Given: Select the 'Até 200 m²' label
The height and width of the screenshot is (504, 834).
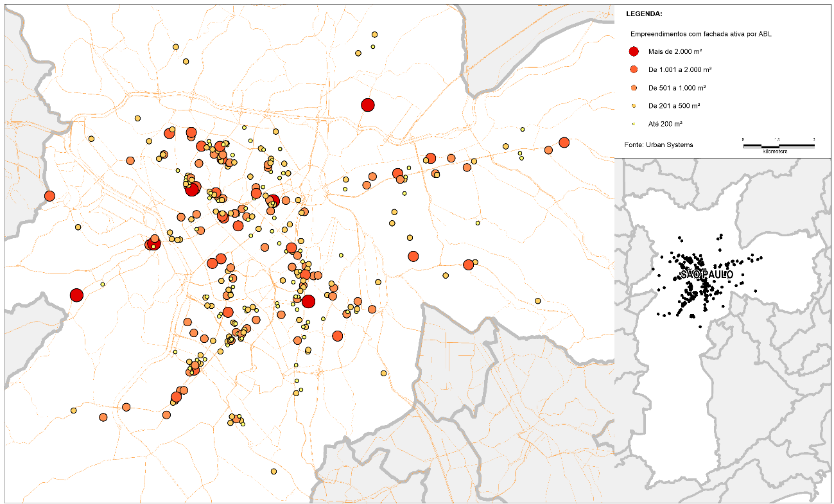Looking at the screenshot, I should 666,123.
